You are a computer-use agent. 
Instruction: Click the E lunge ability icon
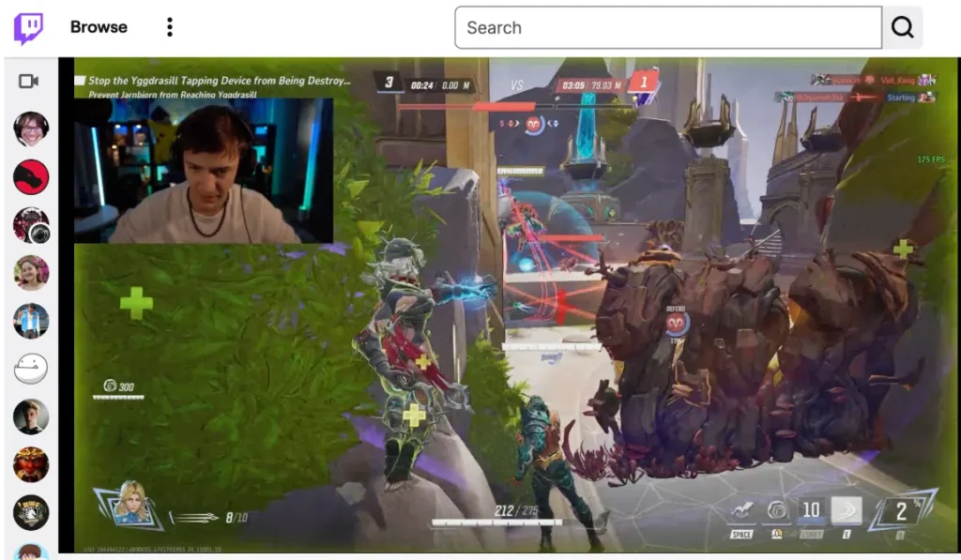[x=847, y=509]
